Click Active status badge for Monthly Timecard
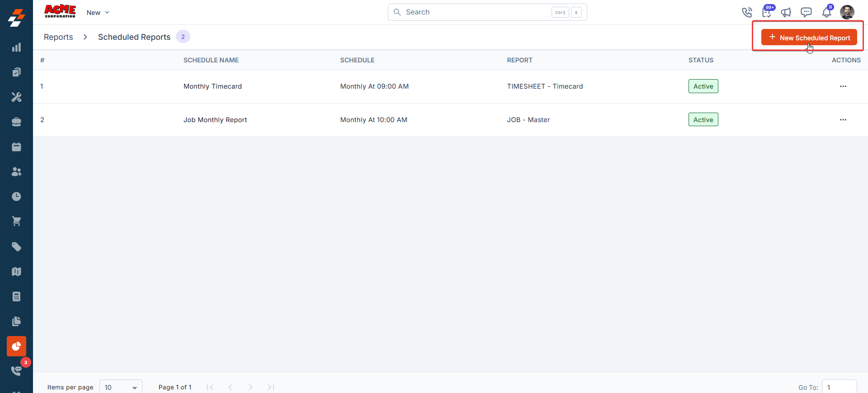Screen dimensions: 868x393 coord(703,86)
